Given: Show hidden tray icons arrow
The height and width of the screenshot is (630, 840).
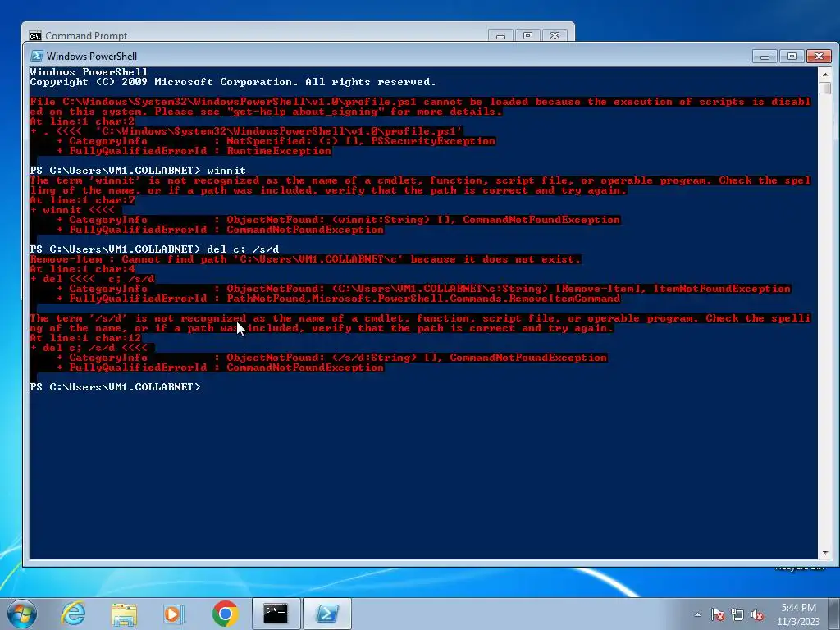Looking at the screenshot, I should coord(697,614).
